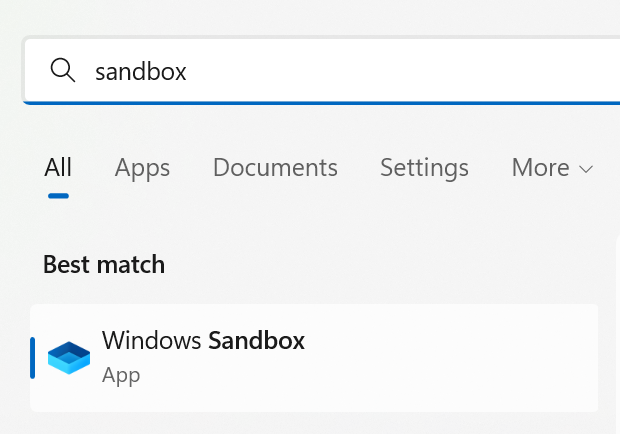The height and width of the screenshot is (434, 620).
Task: Click the blue accent bar beside Sandbox result
Action: pyautogui.click(x=33, y=357)
